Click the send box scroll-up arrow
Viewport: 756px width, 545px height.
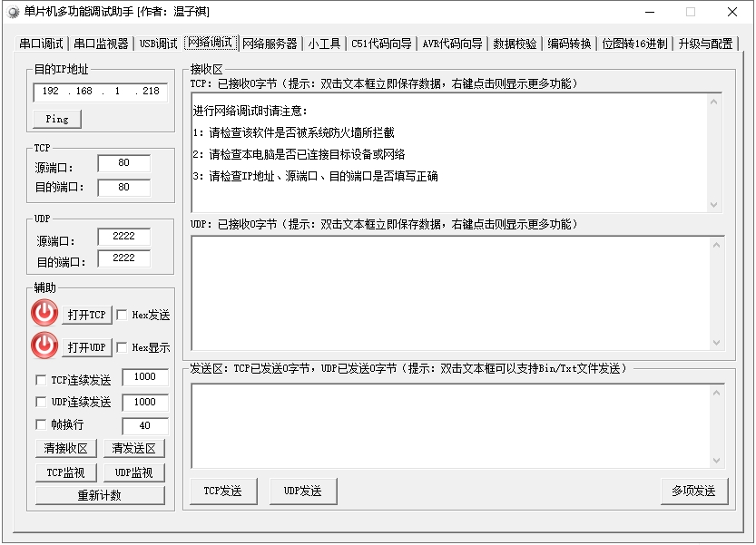pos(716,393)
